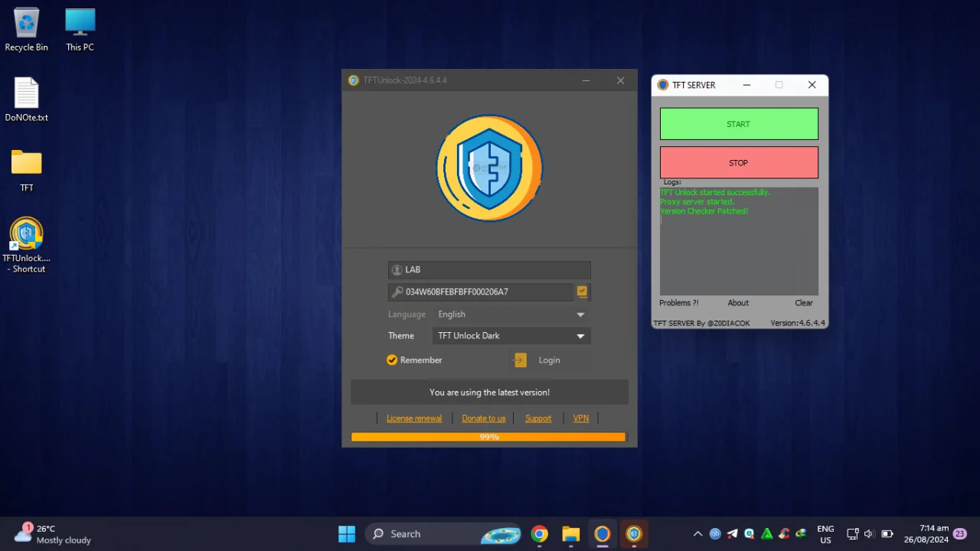Open network status tray icon
Image resolution: width=980 pixels, height=551 pixels.
coord(852,534)
